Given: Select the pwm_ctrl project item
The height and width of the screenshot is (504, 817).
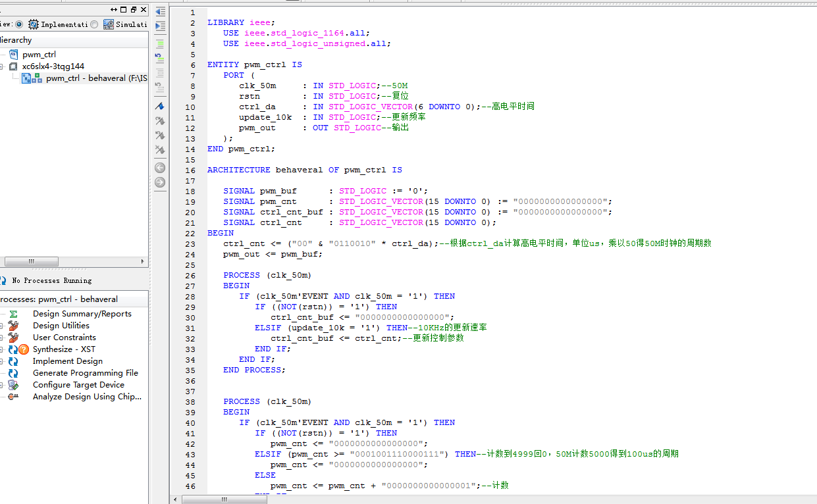Looking at the screenshot, I should pyautogui.click(x=39, y=55).
